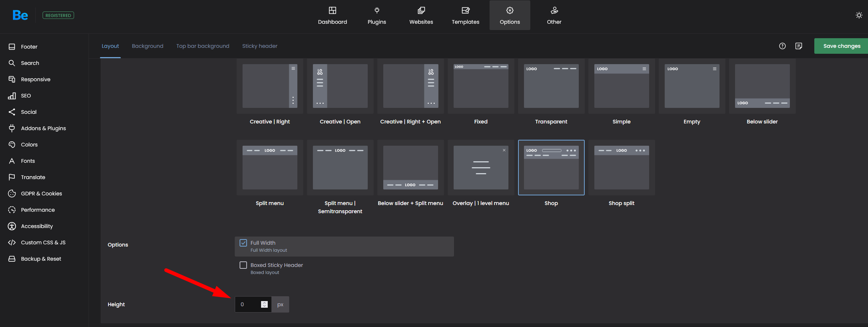Click the Performance gauge icon

[x=12, y=210]
